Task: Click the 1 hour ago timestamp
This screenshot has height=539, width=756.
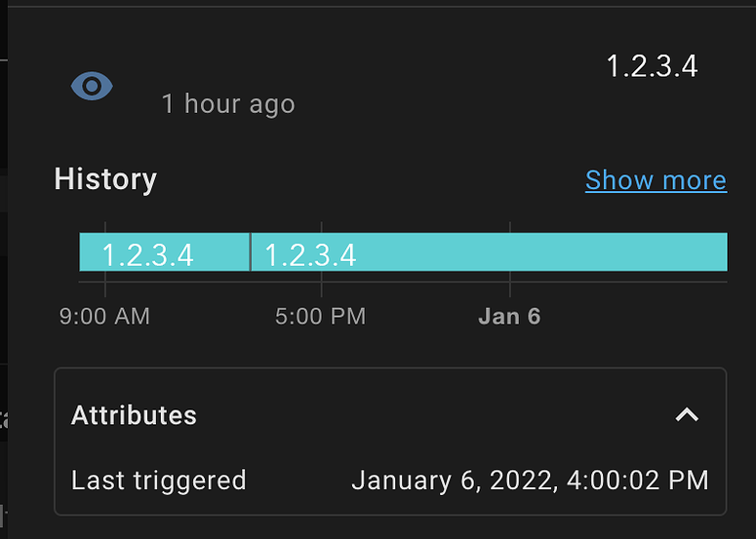Action: coord(228,104)
